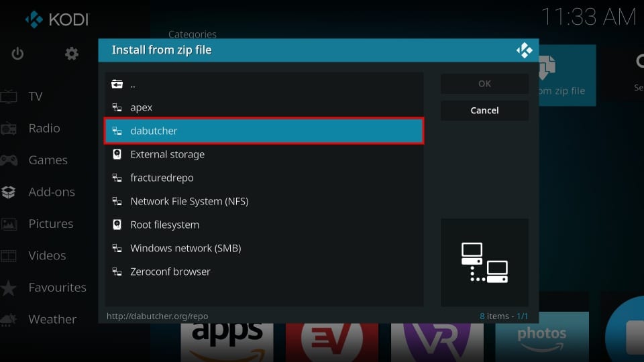Click the network icon beside Network File System

click(117, 201)
